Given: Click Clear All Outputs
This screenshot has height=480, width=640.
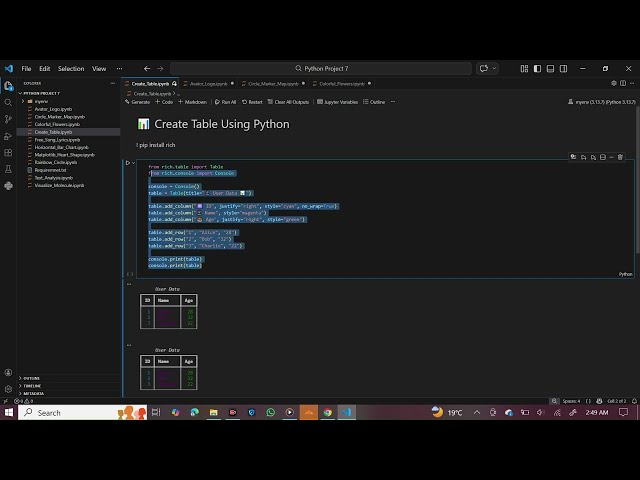Looking at the screenshot, I should (288, 102).
